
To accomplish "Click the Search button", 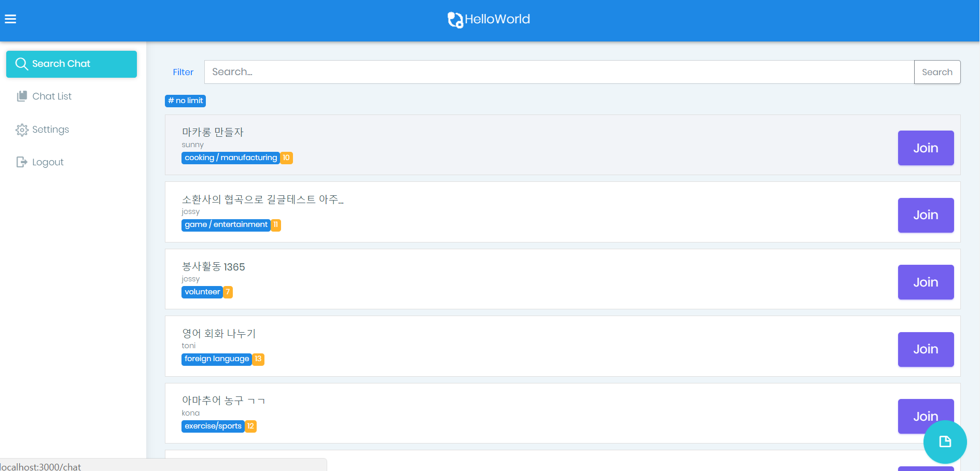I will click(x=937, y=72).
